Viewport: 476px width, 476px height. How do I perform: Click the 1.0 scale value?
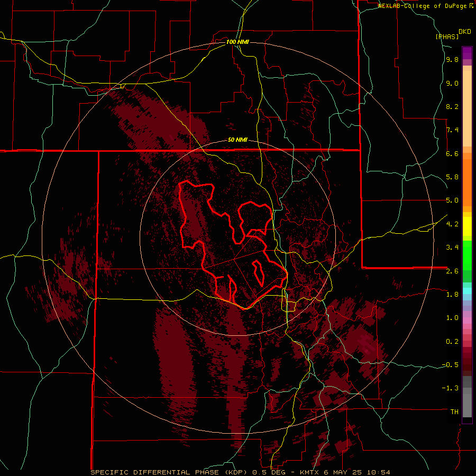pos(452,318)
